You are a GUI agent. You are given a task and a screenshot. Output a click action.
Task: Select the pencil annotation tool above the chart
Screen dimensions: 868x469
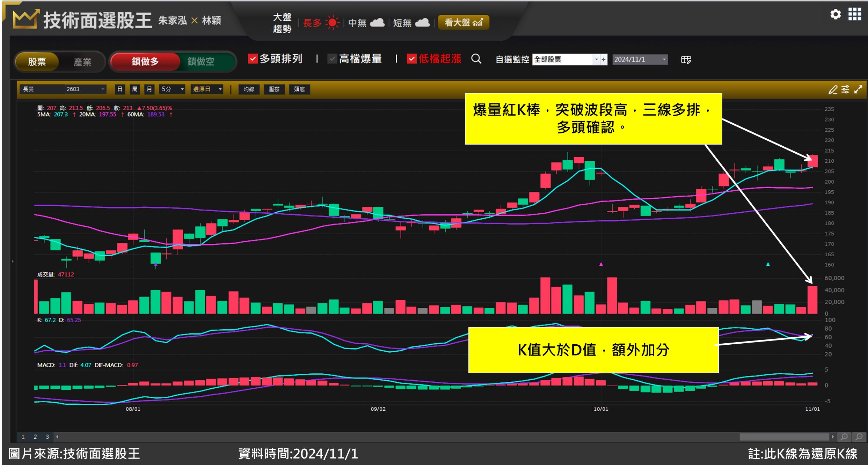[x=833, y=90]
